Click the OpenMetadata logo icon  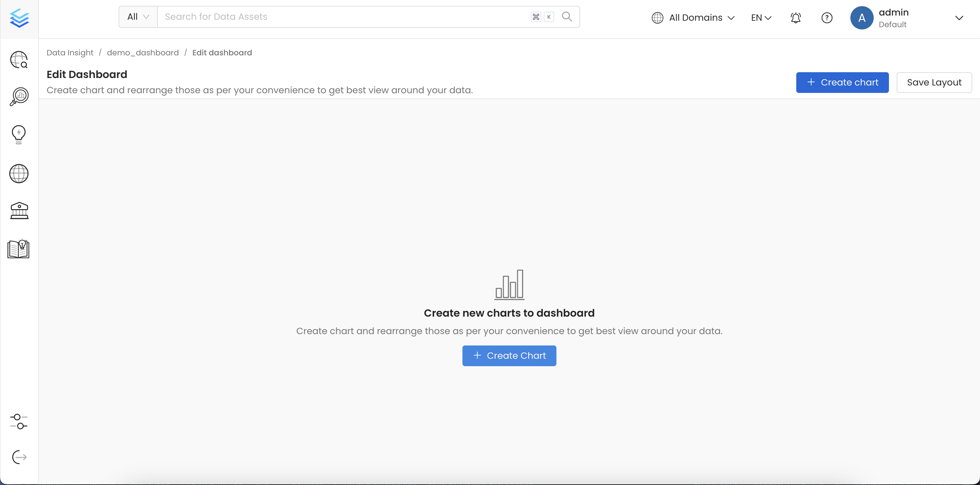click(x=19, y=18)
